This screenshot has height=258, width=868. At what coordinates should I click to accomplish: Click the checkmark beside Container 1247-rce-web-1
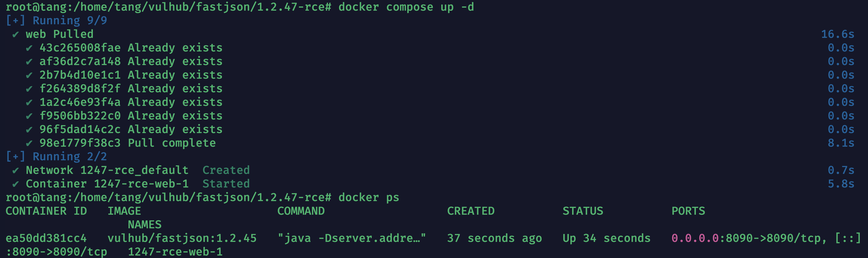click(15, 184)
